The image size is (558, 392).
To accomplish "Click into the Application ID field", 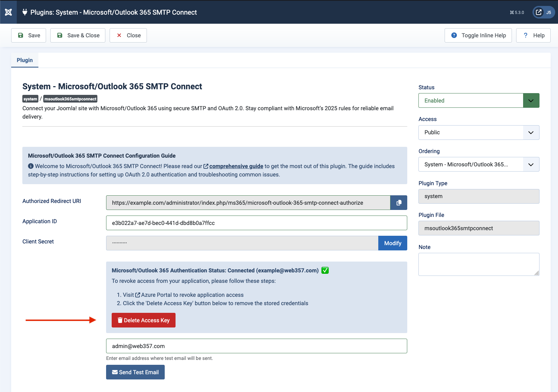I will point(256,223).
